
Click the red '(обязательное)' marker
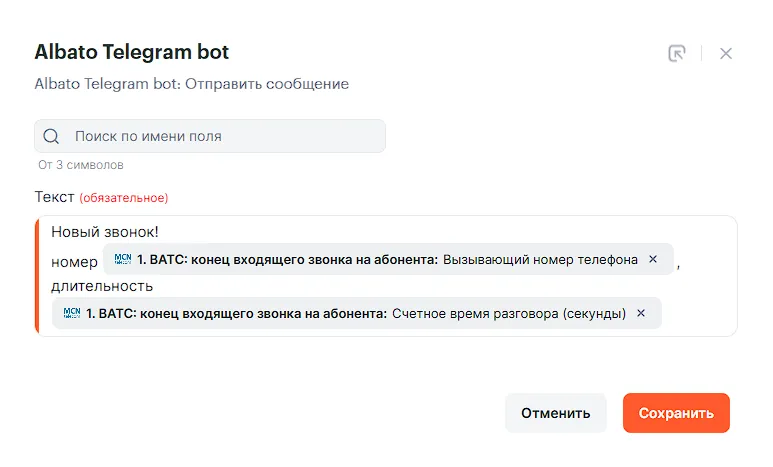pyautogui.click(x=124, y=198)
